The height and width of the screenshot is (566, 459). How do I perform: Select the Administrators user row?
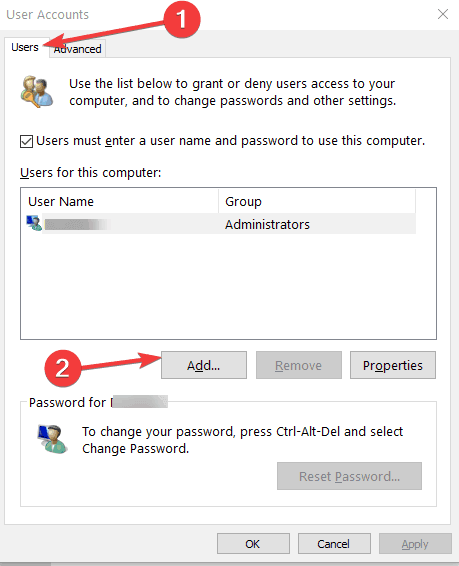tap(222, 224)
